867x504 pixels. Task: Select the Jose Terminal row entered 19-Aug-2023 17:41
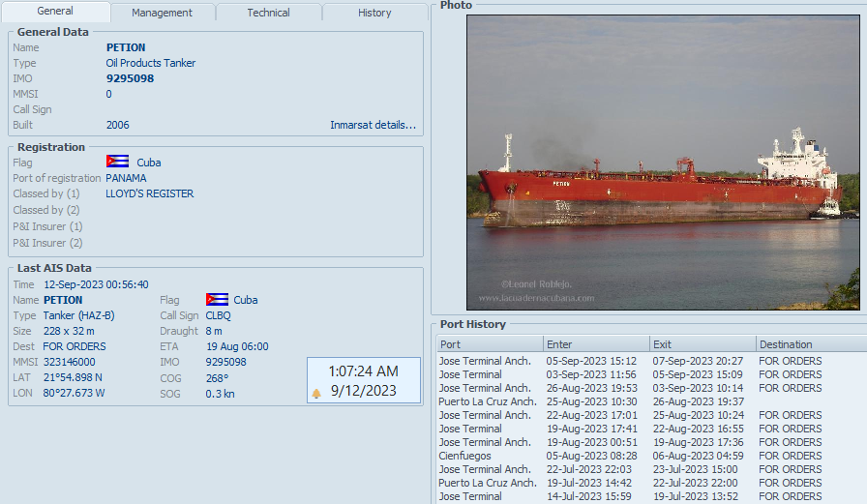pyautogui.click(x=651, y=429)
